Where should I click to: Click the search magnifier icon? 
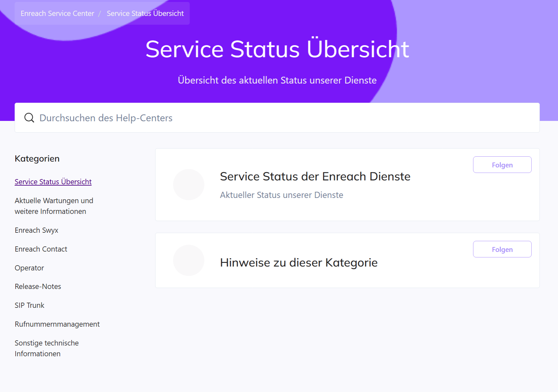29,118
